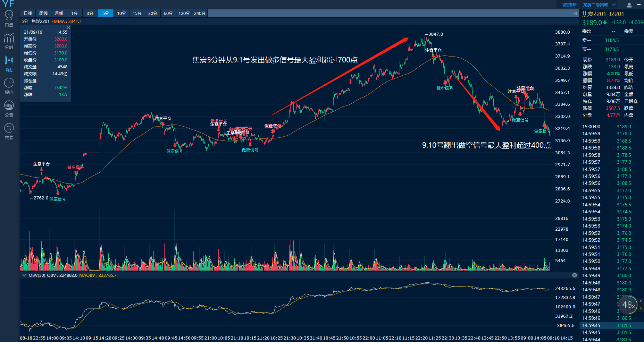Select the 15分 timeframe tab

pos(137,13)
